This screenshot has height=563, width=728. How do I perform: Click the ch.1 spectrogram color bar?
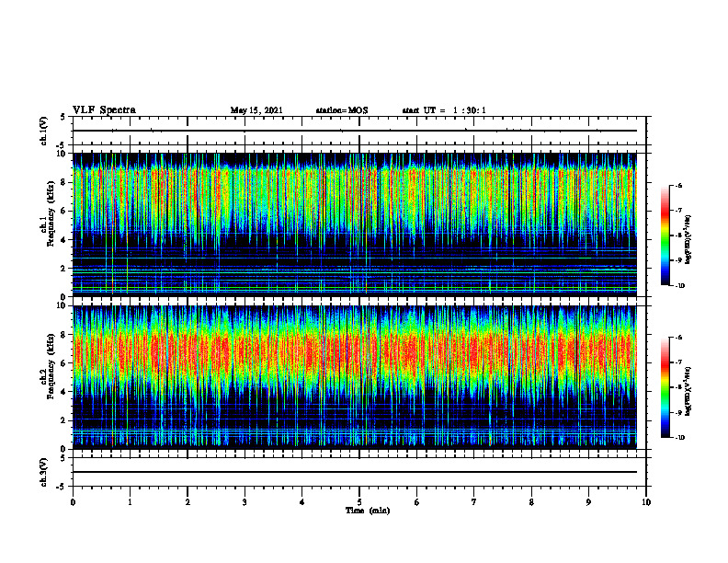665,236
